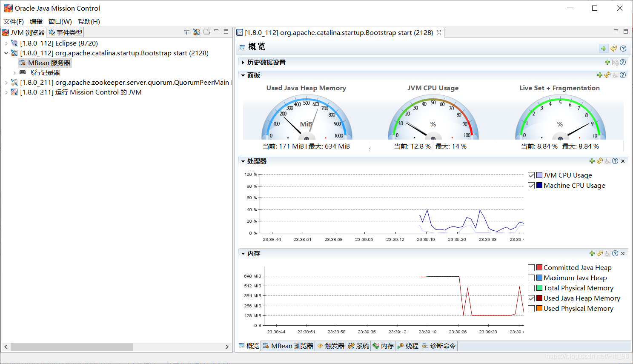Maximize the JVM 浏览器 view
Image resolution: width=633 pixels, height=364 pixels.
click(x=226, y=32)
